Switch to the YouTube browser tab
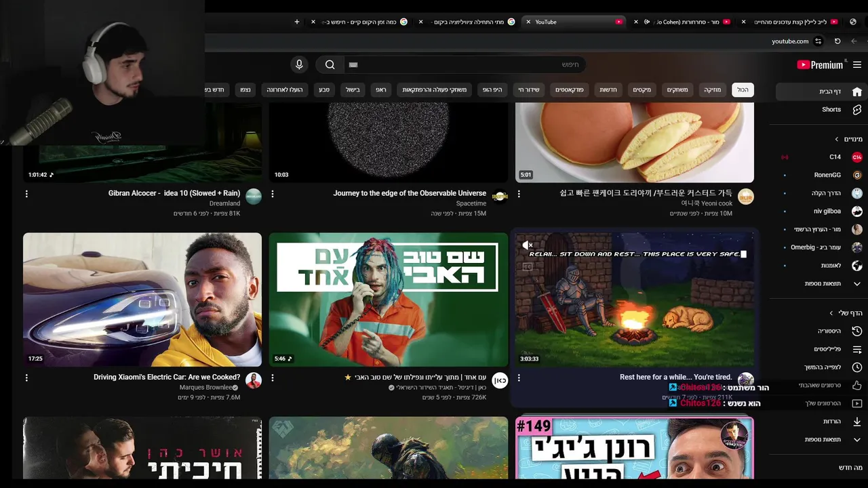This screenshot has height=488, width=868. pyautogui.click(x=573, y=22)
